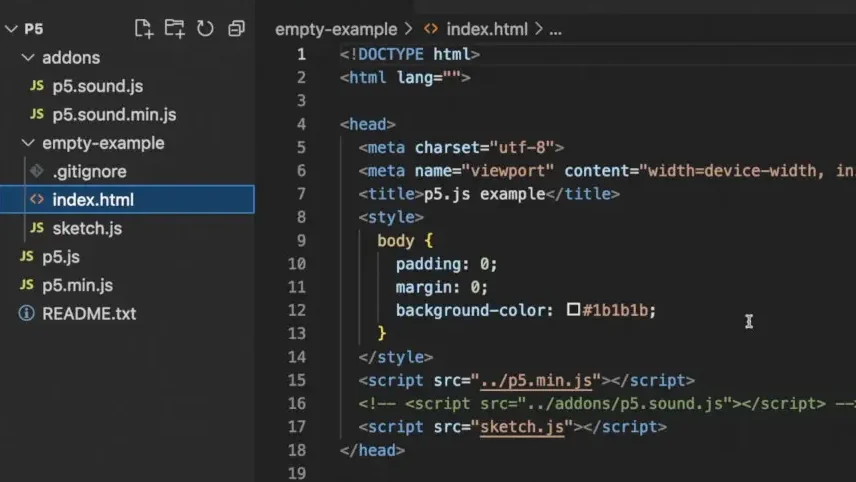Click the JS icon beside sketch.js
Image resolution: width=856 pixels, height=482 pixels.
click(x=37, y=228)
